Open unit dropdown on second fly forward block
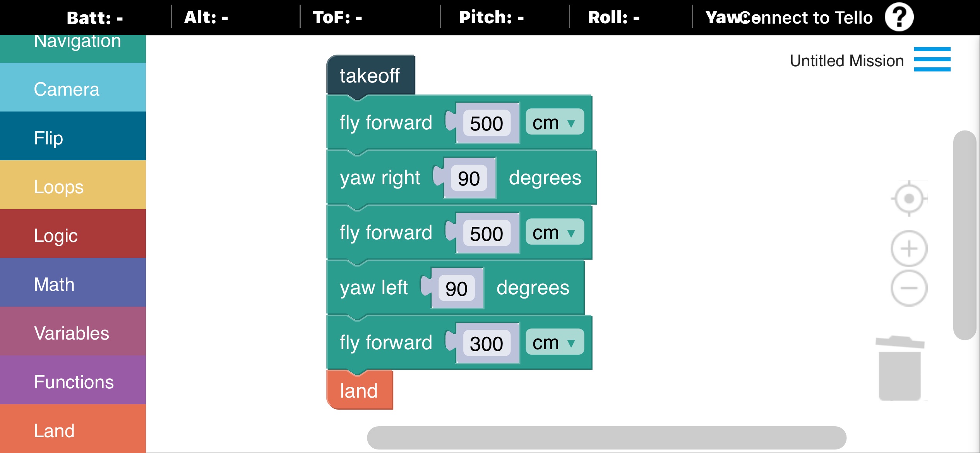The width and height of the screenshot is (980, 453). pyautogui.click(x=554, y=233)
